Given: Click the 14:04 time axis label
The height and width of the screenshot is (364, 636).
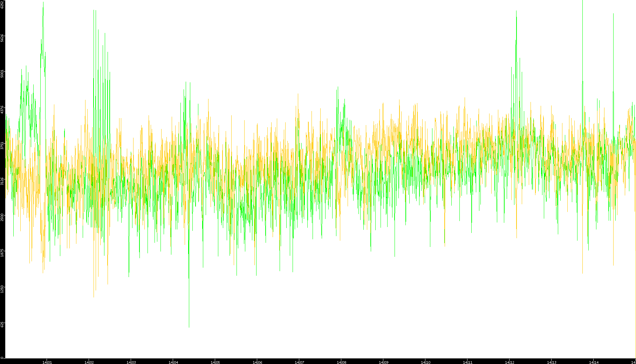Looking at the screenshot, I should point(173,362).
